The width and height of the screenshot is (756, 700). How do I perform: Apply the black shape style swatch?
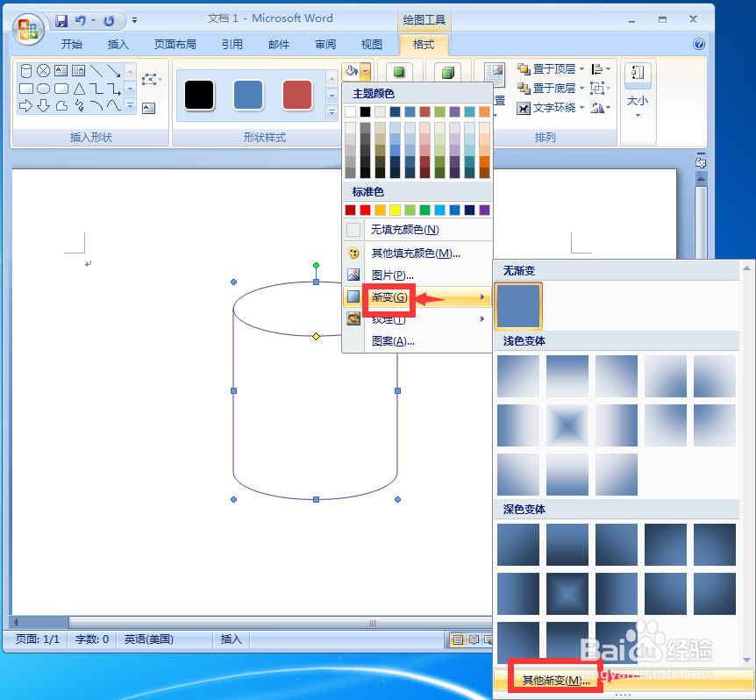(199, 95)
